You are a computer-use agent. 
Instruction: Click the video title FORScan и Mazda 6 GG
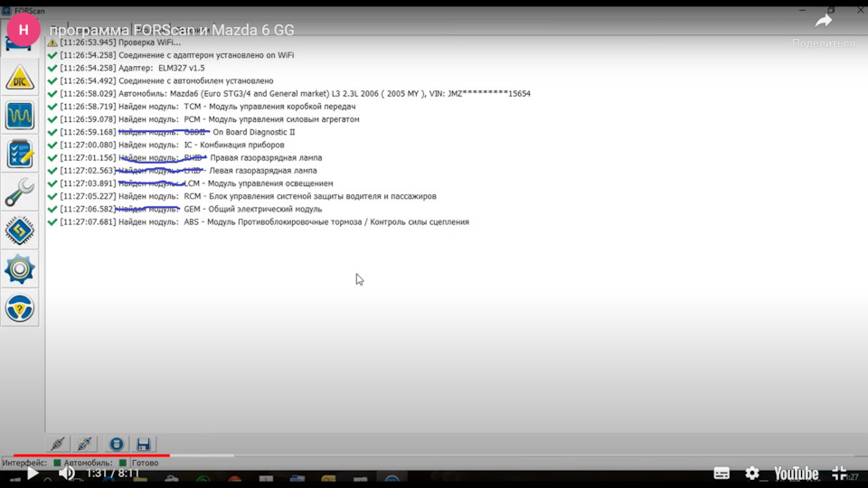click(172, 30)
